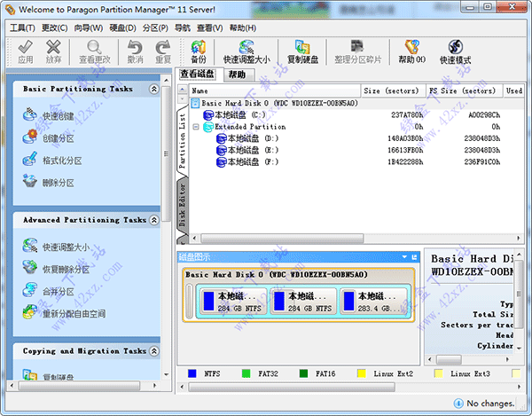
Task: Open the 向导(W) menu
Action: point(89,27)
